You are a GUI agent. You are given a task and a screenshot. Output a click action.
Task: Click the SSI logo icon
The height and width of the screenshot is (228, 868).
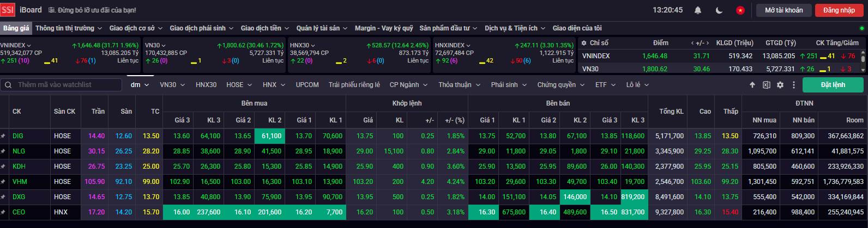tap(8, 10)
